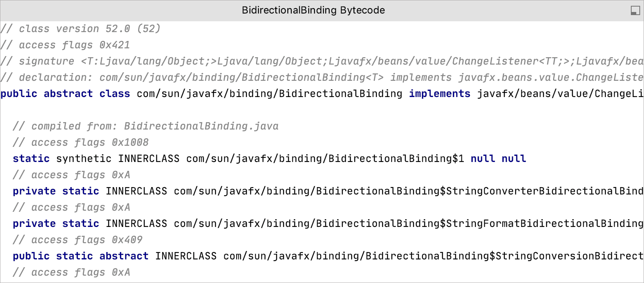This screenshot has height=283, width=644.
Task: Click the StringFormatBidirectionalBinding inner class line
Action: (408, 224)
